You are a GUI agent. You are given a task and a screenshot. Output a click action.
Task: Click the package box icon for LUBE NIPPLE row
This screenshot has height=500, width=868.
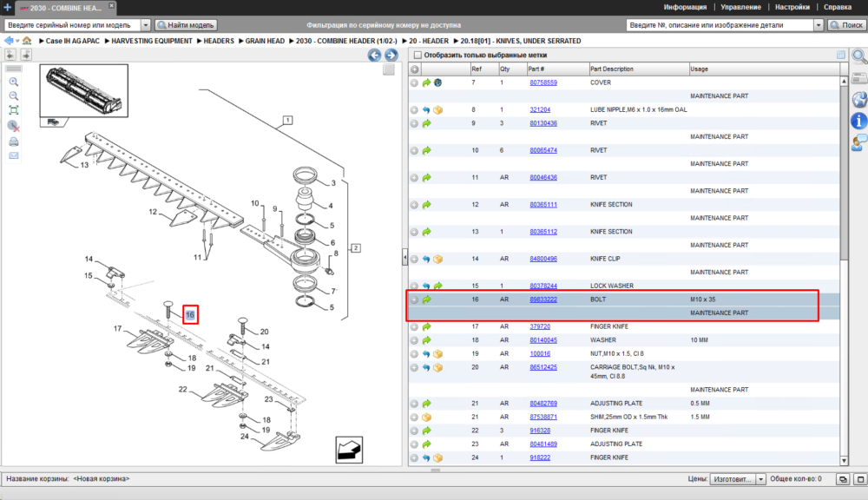(437, 109)
